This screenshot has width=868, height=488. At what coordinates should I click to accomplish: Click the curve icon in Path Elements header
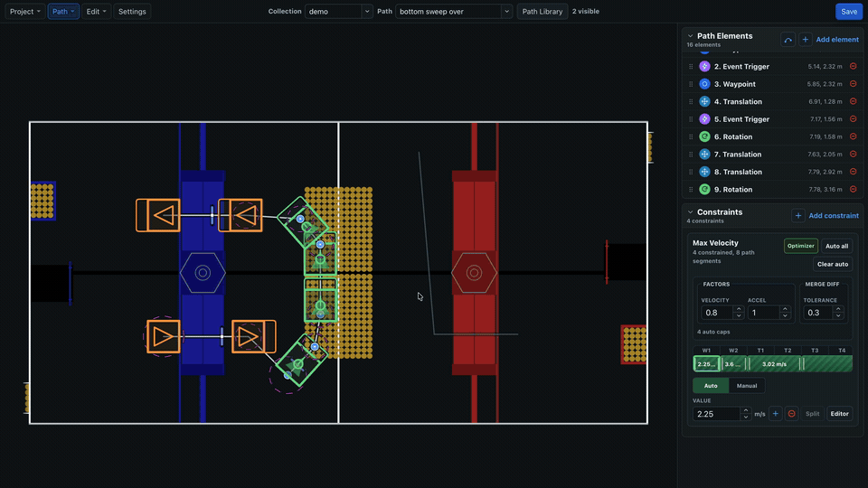788,39
